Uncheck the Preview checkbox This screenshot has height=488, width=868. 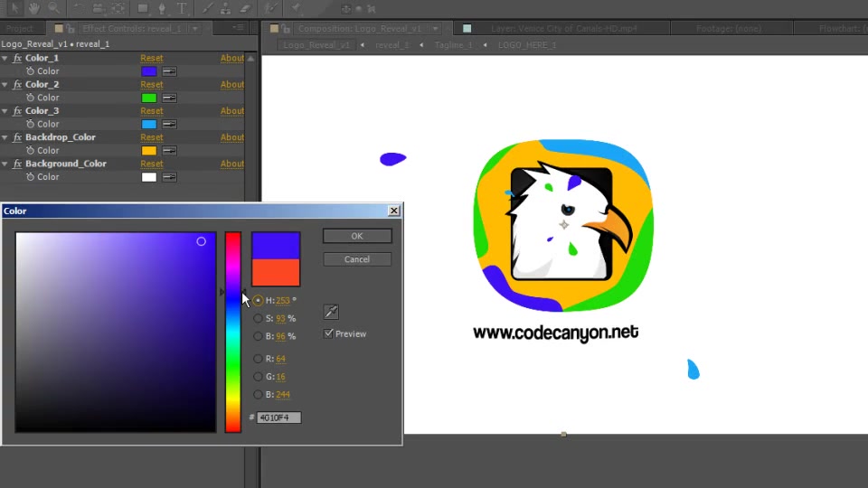click(329, 333)
